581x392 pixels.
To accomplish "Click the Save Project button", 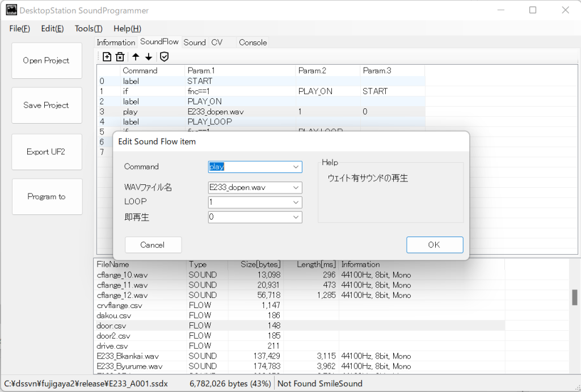I will 47,106.
